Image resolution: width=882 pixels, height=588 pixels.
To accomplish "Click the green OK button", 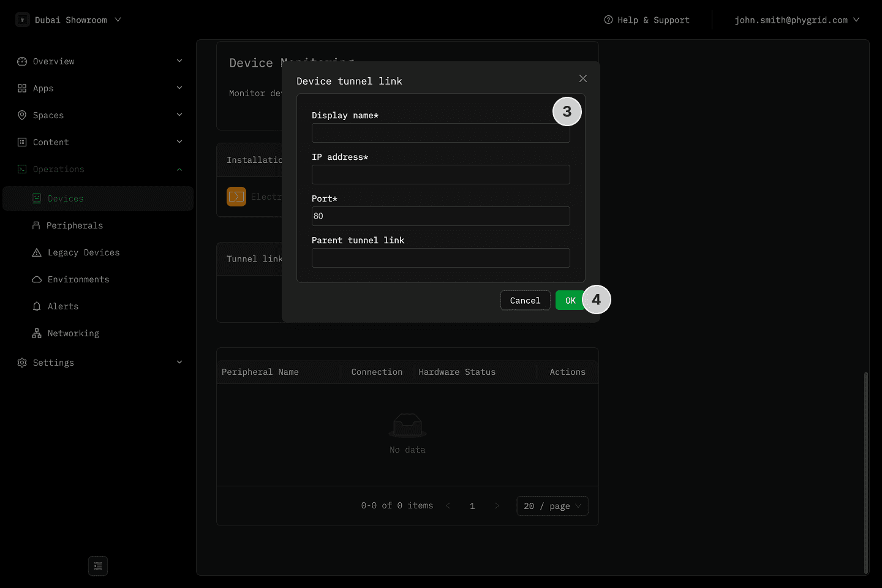I will click(570, 300).
